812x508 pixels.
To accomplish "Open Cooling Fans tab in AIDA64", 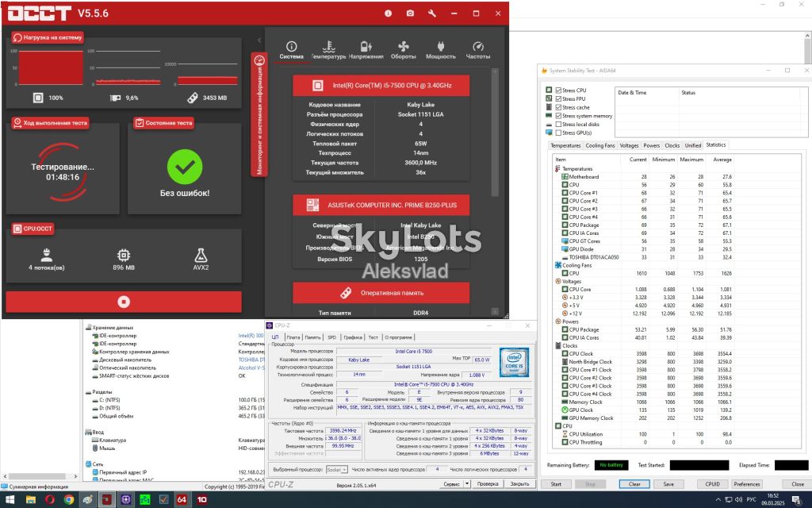I will point(600,146).
